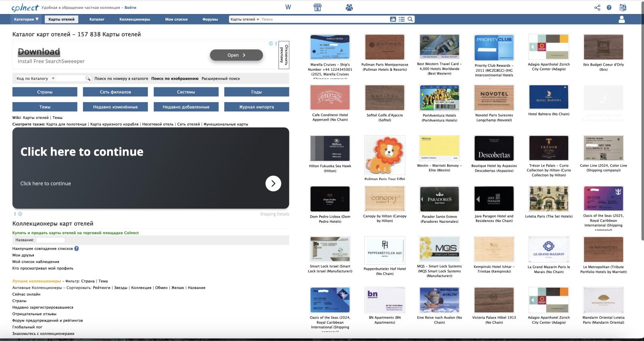Viewport: 644px width, 341px height.
Task: Click magnifier next to catalog code field
Action: [x=88, y=78]
